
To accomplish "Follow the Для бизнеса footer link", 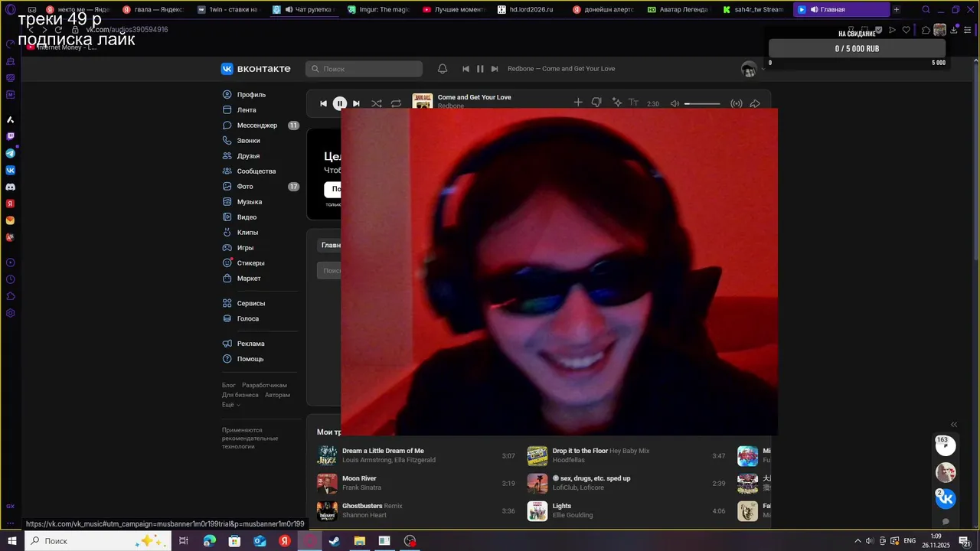I will (239, 395).
